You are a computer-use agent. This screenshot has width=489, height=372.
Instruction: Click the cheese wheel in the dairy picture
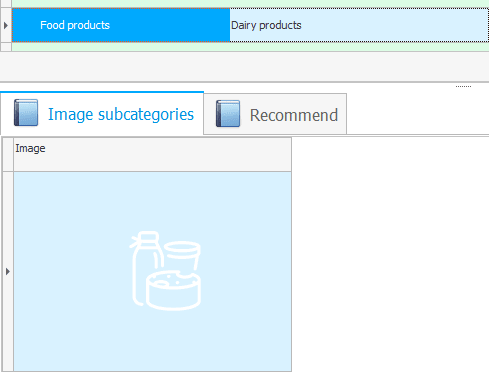pyautogui.click(x=173, y=290)
